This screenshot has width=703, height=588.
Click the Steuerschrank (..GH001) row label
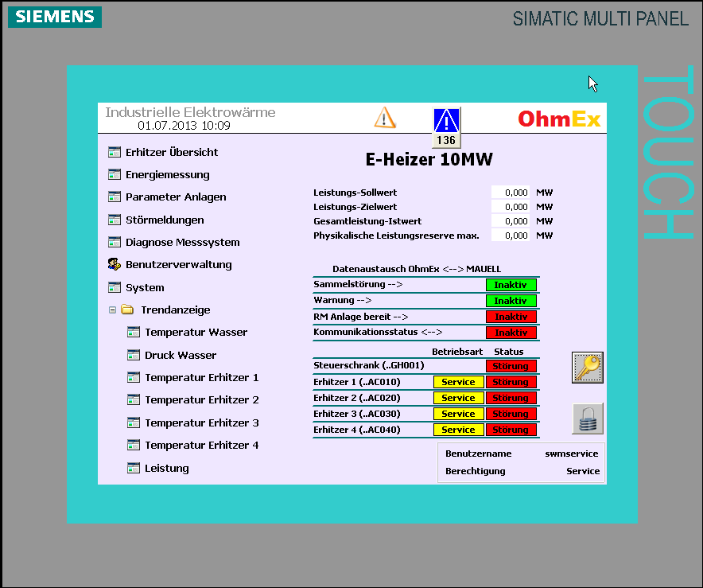[368, 365]
